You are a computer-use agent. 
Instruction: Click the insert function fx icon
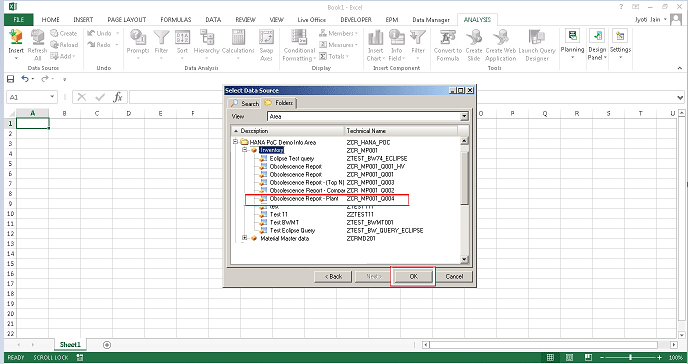118,97
